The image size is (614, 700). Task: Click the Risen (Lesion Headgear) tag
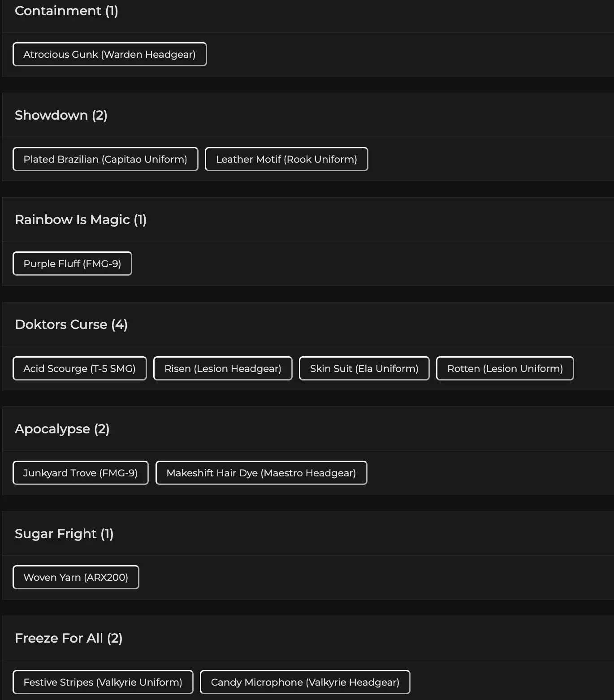tap(223, 368)
